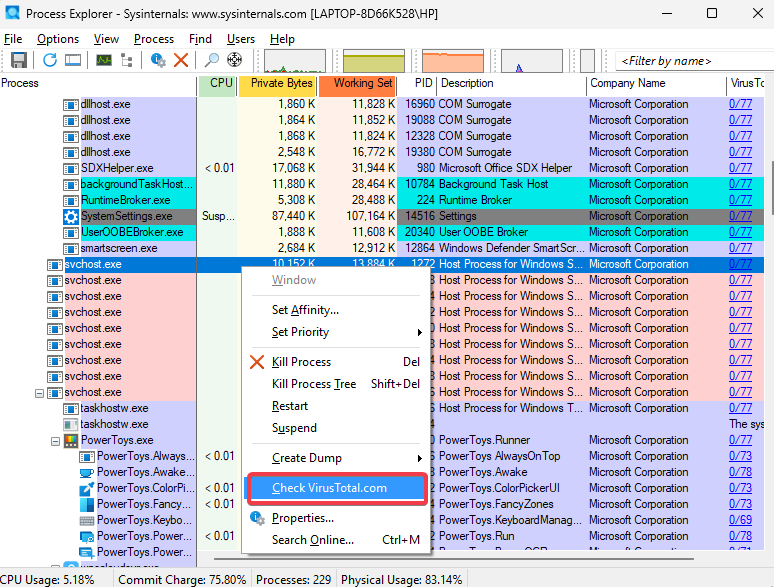Choose Set Affinity... from context menu
Viewport: 774px width, 587px height.
tap(336, 310)
